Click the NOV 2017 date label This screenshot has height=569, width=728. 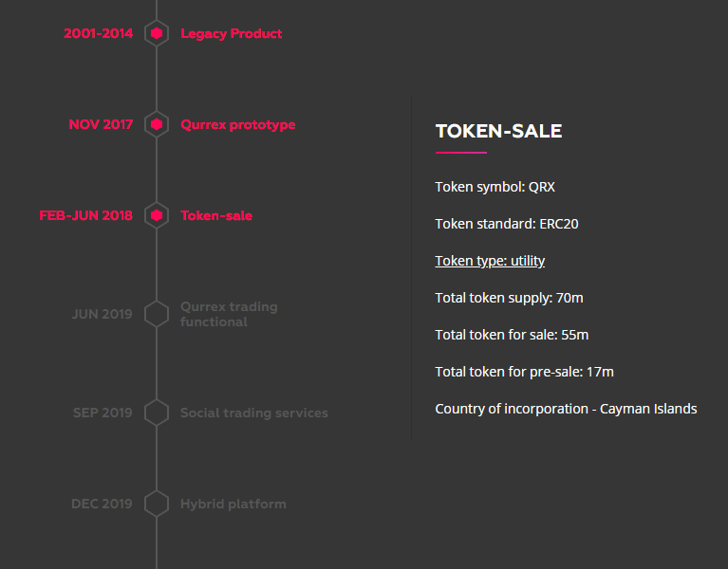(101, 124)
